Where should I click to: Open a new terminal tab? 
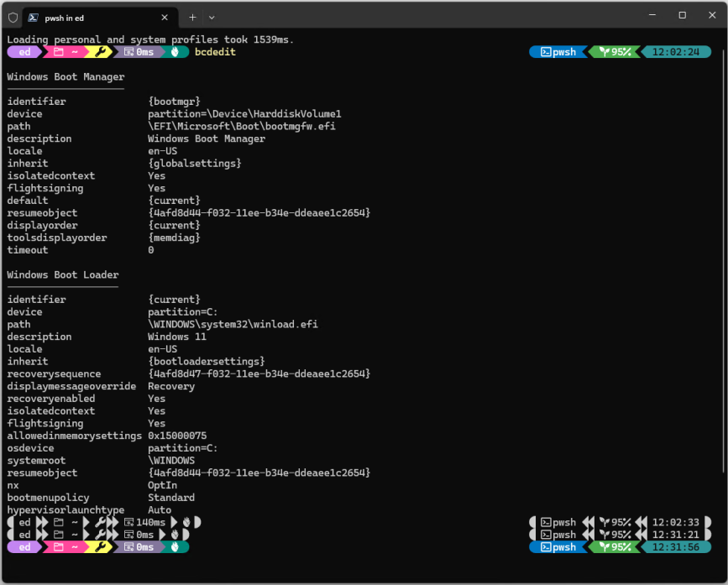coord(192,17)
